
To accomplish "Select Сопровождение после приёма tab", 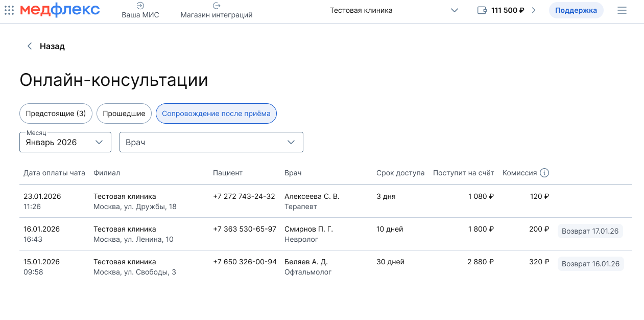I will click(216, 113).
